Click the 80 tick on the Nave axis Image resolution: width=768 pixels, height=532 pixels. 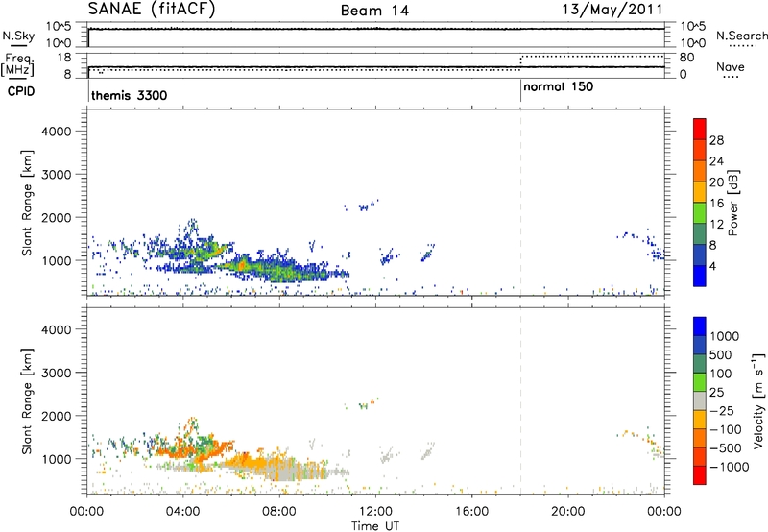686,58
